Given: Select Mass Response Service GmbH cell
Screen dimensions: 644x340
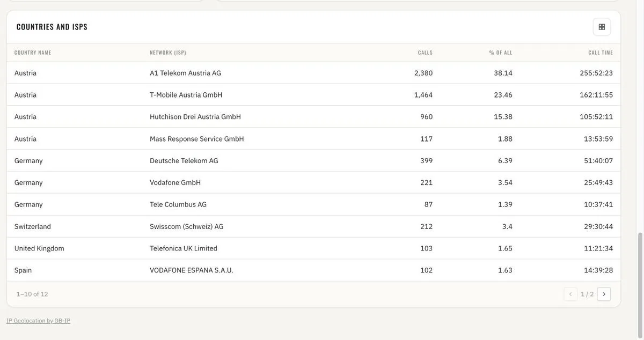Looking at the screenshot, I should tap(197, 139).
